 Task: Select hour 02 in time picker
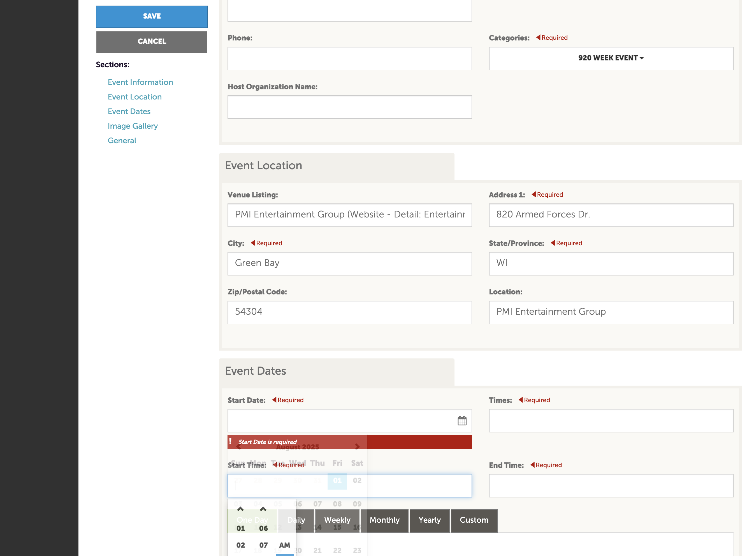tap(240, 545)
